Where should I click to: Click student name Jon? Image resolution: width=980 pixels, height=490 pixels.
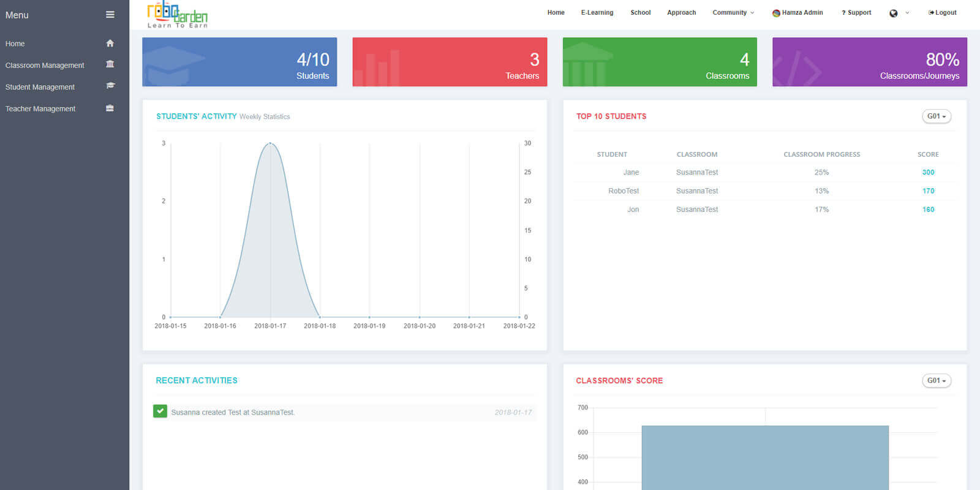pyautogui.click(x=633, y=209)
